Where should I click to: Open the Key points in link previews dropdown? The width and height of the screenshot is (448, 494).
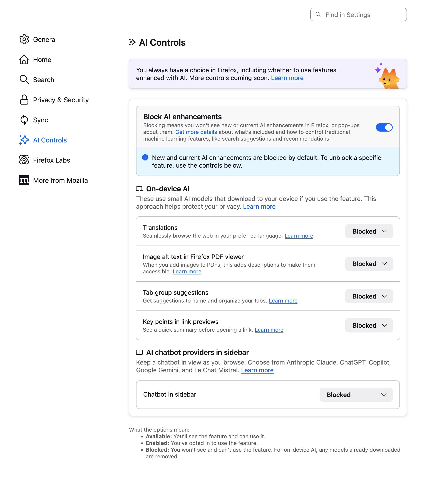click(x=369, y=325)
